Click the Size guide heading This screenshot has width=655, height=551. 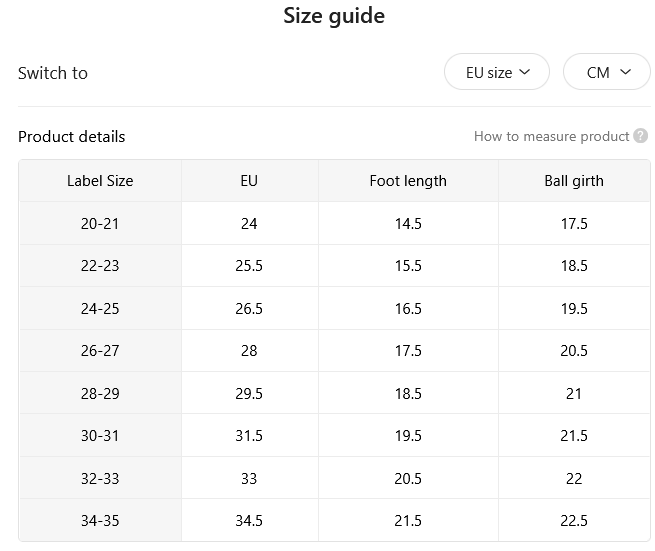[x=334, y=16]
